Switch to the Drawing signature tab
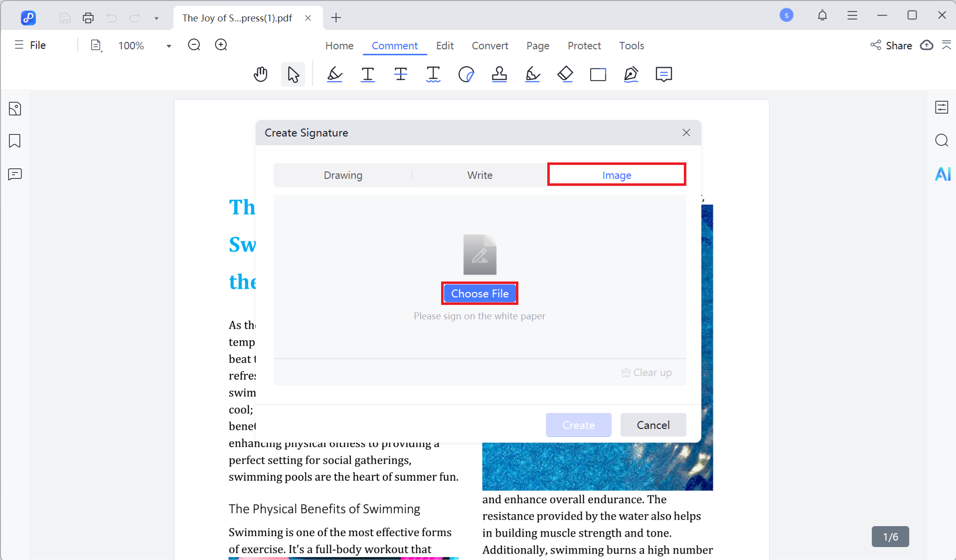Screen dimensions: 956x560 (x=342, y=175)
